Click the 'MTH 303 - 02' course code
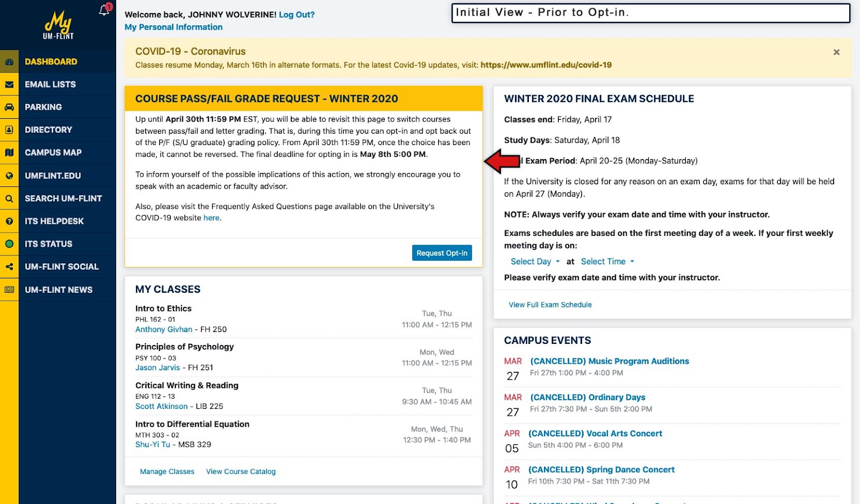Viewport: 860px width, 504px height. point(157,435)
